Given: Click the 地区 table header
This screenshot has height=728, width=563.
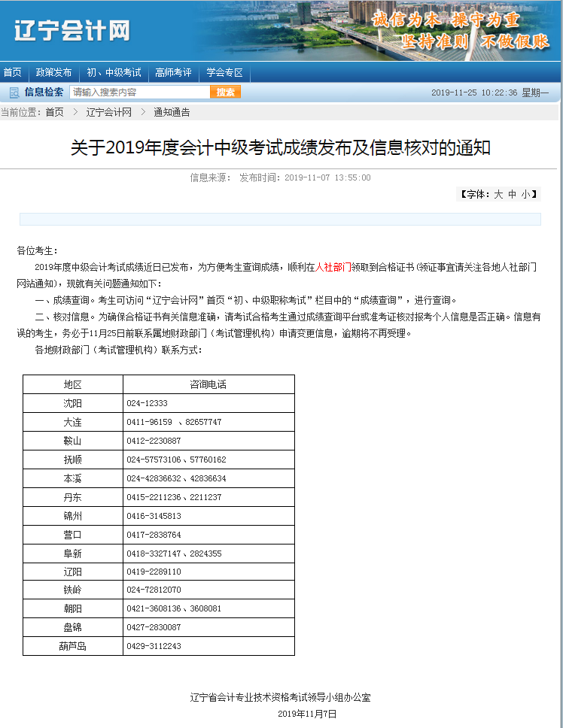Looking at the screenshot, I should click(x=73, y=384).
